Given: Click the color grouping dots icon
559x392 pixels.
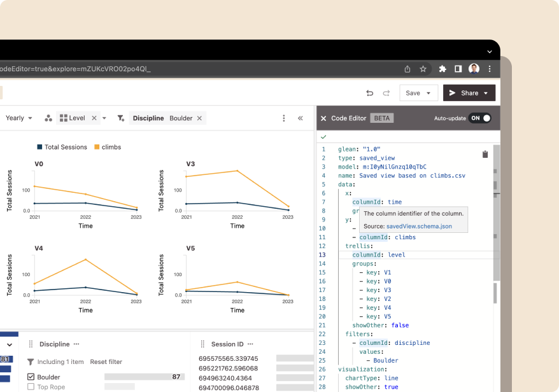Looking at the screenshot, I should 48,118.
